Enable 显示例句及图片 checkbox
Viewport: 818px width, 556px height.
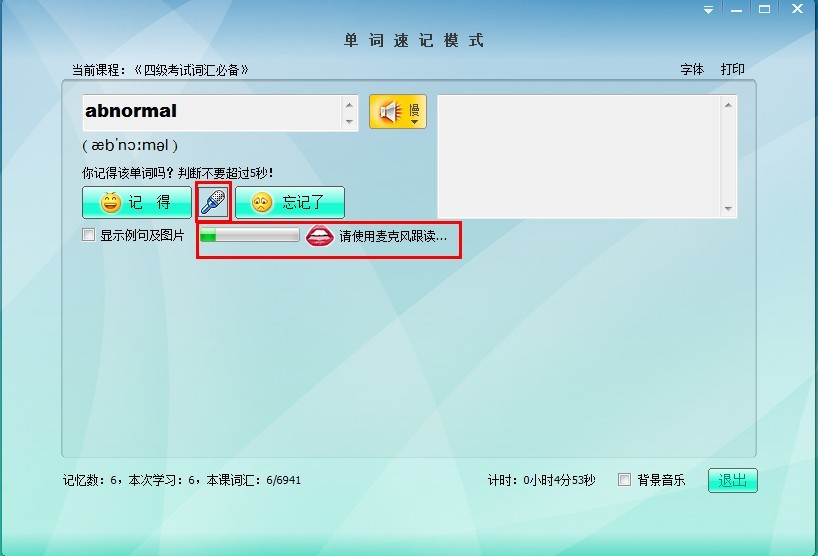pos(89,235)
